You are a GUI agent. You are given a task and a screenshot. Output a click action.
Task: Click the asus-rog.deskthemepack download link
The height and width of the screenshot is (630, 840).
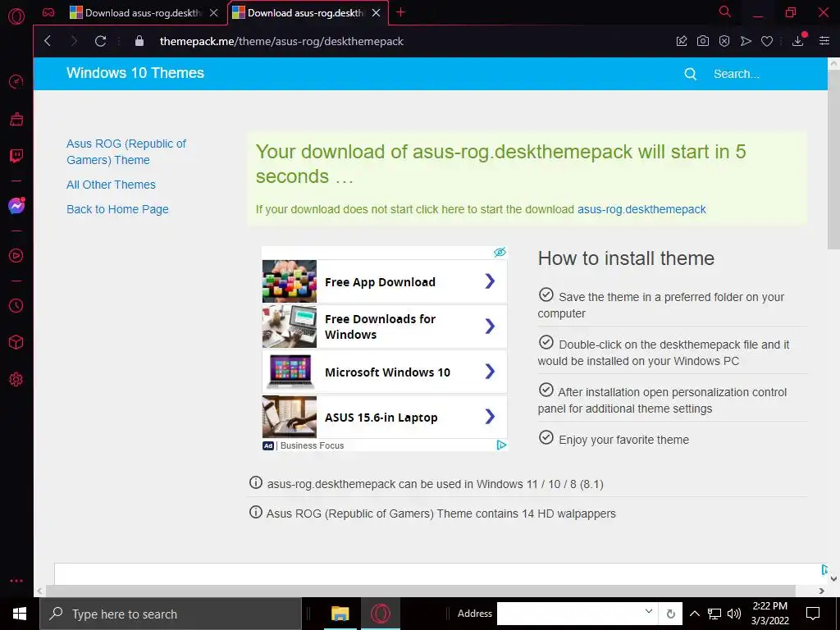pyautogui.click(x=641, y=209)
